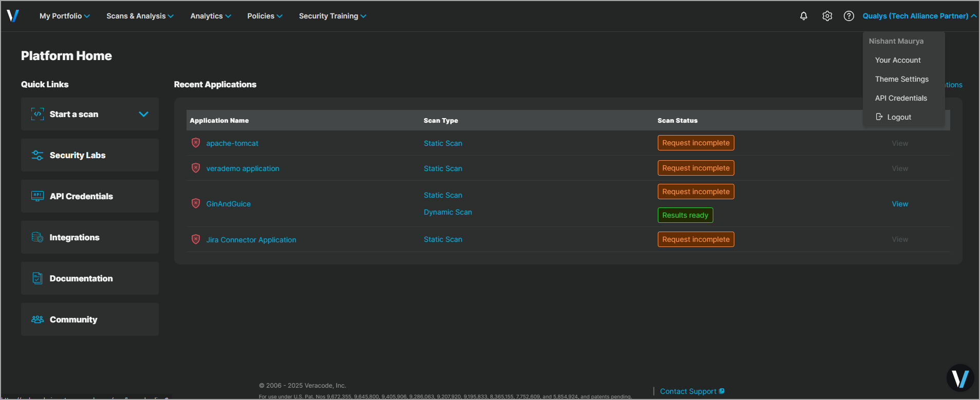This screenshot has height=400, width=980.
Task: Open the notifications bell icon
Action: coord(804,16)
